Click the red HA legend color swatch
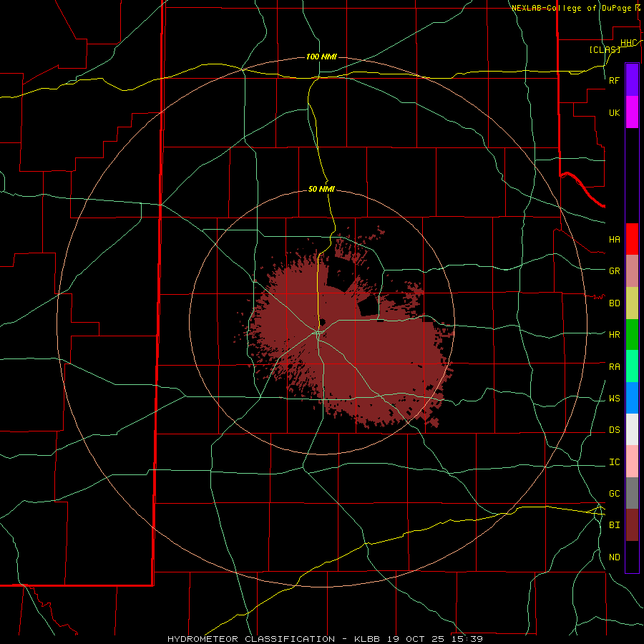Screen dimensions: 644x644 click(632, 239)
